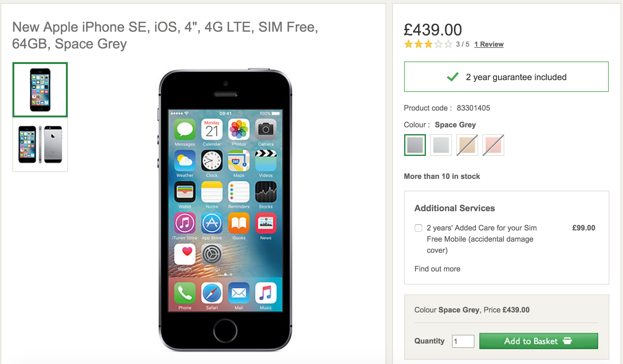Click the App Store icon on phone image

point(212,223)
